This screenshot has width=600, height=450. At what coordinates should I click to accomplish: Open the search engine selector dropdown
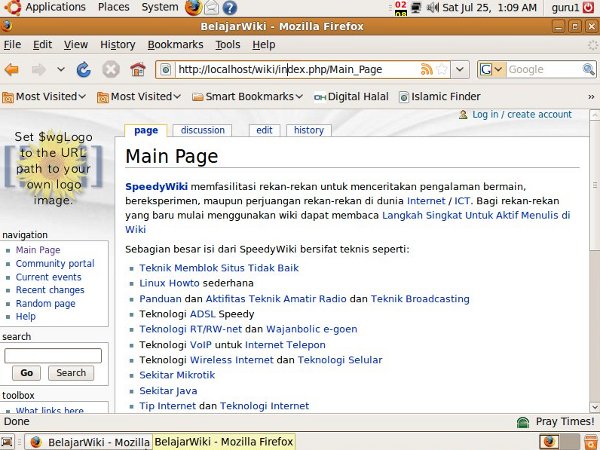pos(498,69)
